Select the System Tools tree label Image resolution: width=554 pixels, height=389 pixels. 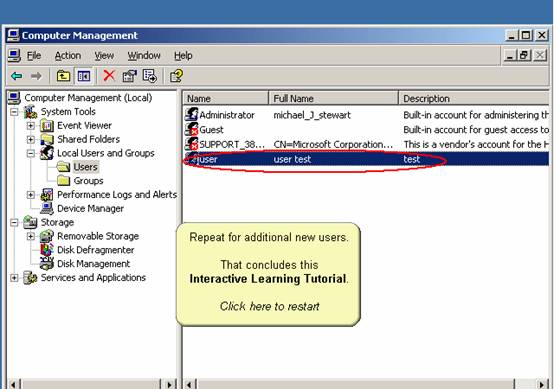(68, 112)
